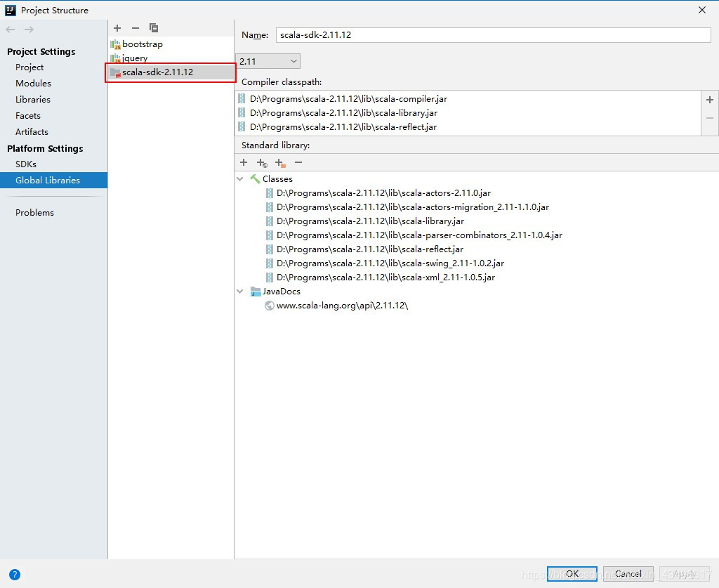Viewport: 719px width, 588px height.
Task: Select scala-parser-combinators_2.11-1.0.4.jar entry
Action: [419, 235]
